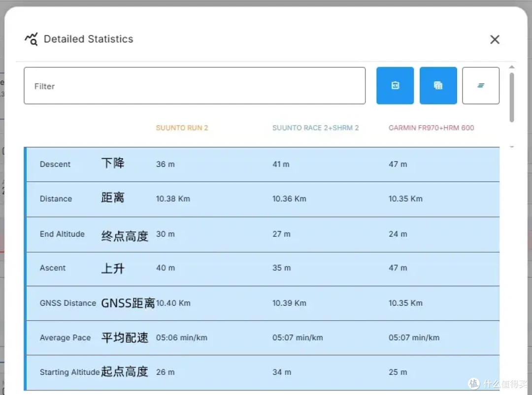Select the Average Pace row label
Viewport: 532px width, 395px height.
pos(65,338)
